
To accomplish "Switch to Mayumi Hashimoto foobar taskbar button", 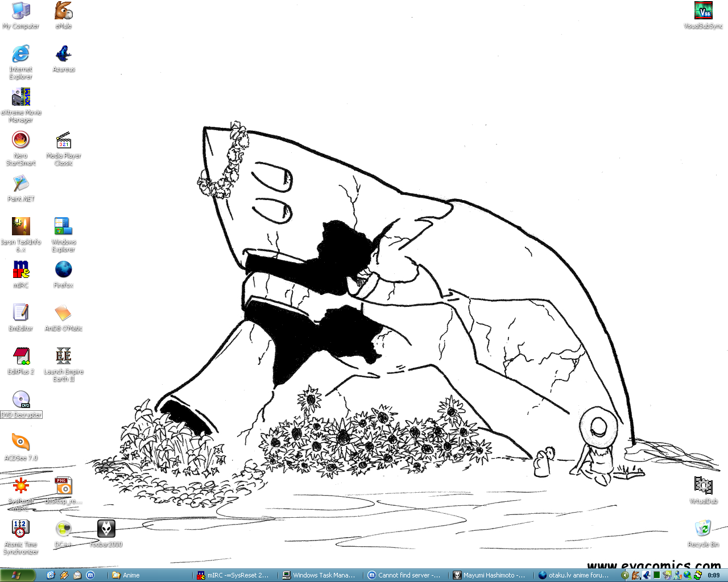I will click(491, 575).
